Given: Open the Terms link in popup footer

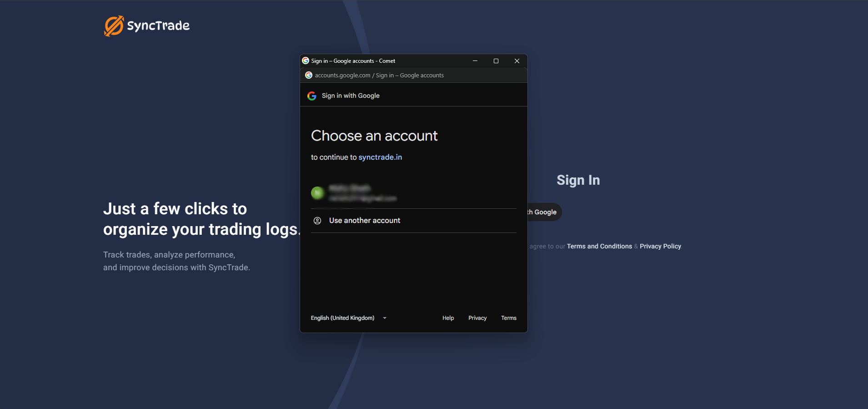Looking at the screenshot, I should pos(508,318).
